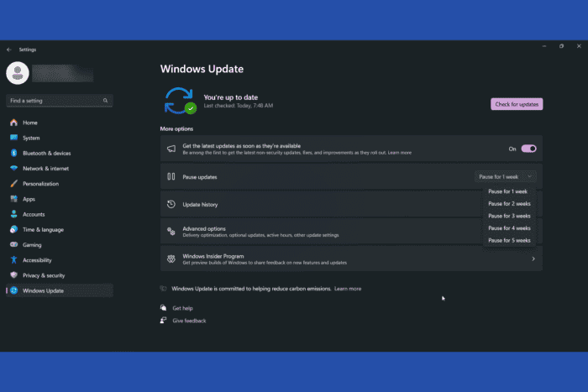
Task: Click the Windows Insider Program icon
Action: point(171,259)
